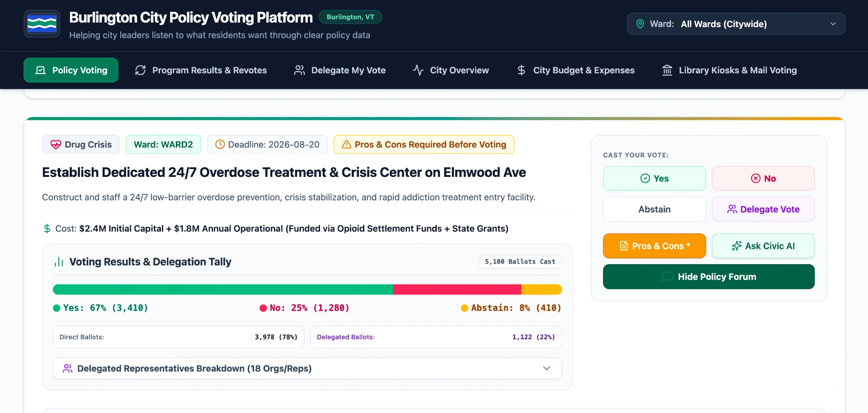Click the people icon in Delegated Representatives row
Viewport: 868px width, 413px height.
tap(68, 369)
